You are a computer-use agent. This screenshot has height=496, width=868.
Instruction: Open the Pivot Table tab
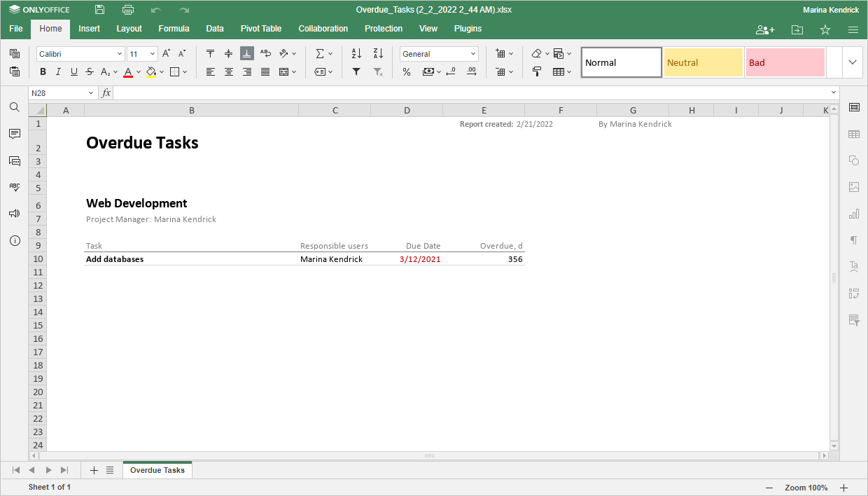click(x=261, y=29)
